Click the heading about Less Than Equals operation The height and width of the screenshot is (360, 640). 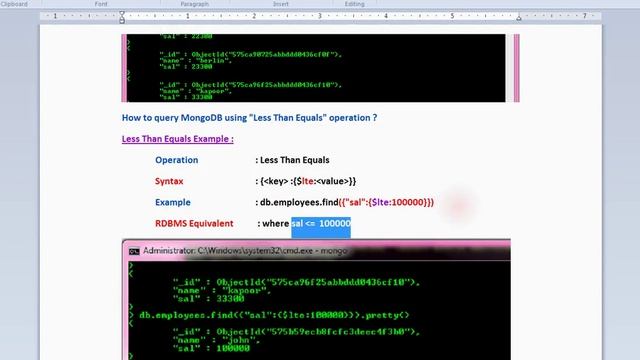click(x=249, y=118)
